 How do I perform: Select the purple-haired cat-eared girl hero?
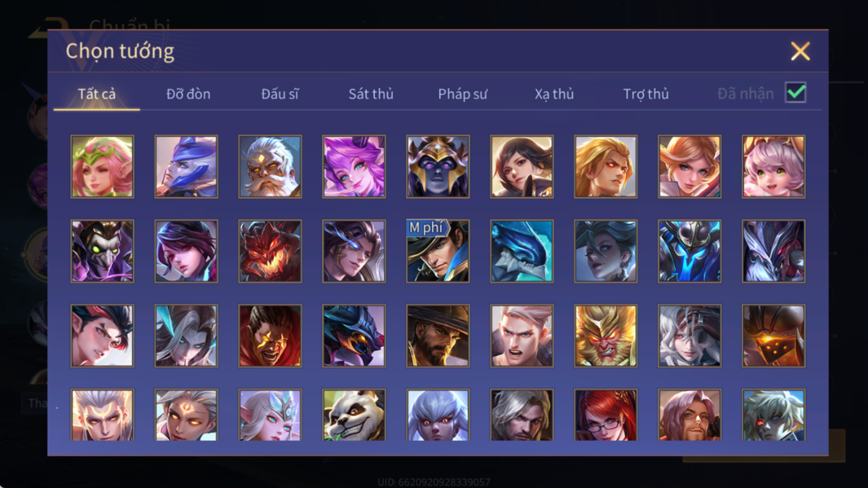pos(354,166)
